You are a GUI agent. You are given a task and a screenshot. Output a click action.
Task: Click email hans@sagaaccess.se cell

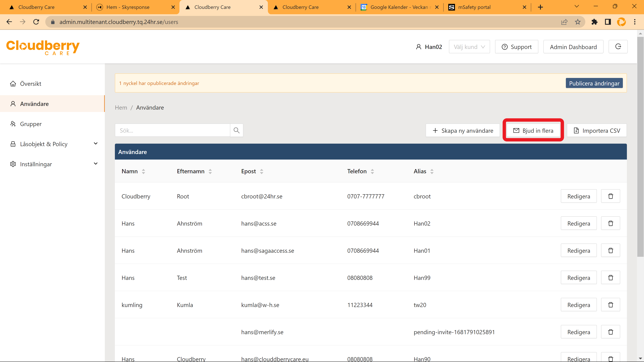(x=267, y=251)
